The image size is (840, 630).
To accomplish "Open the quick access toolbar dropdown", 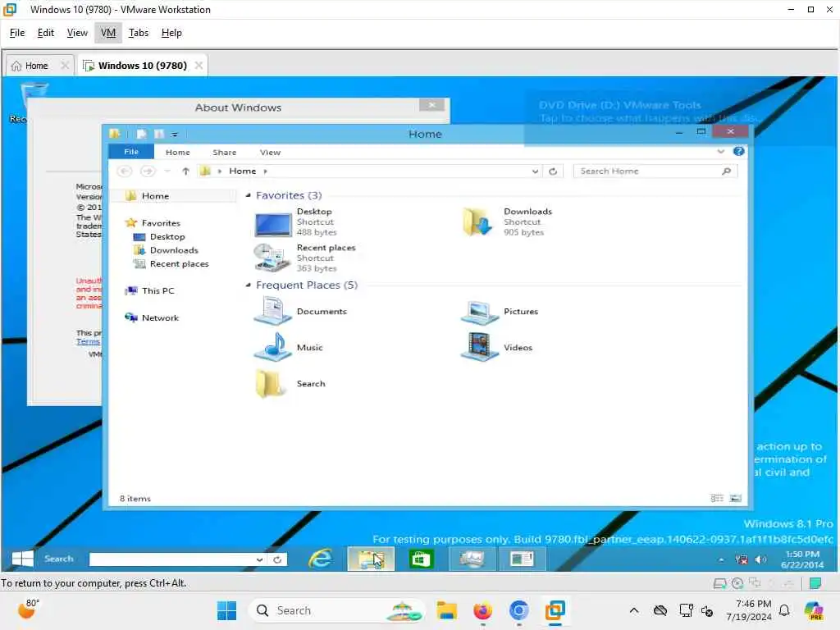I will [175, 134].
